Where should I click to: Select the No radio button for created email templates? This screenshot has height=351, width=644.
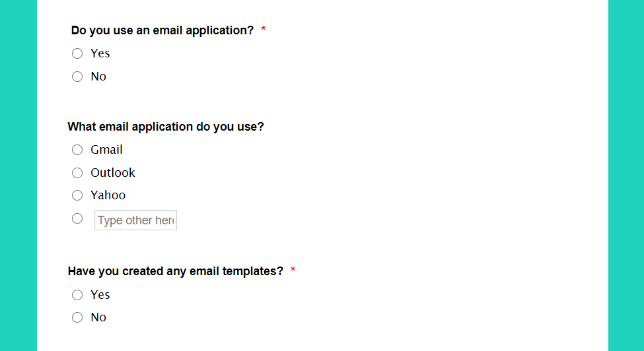click(x=77, y=317)
